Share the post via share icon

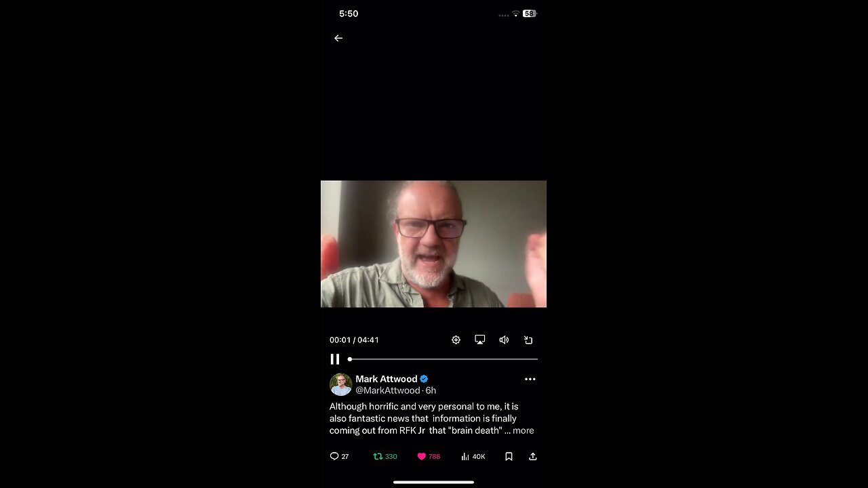533,456
